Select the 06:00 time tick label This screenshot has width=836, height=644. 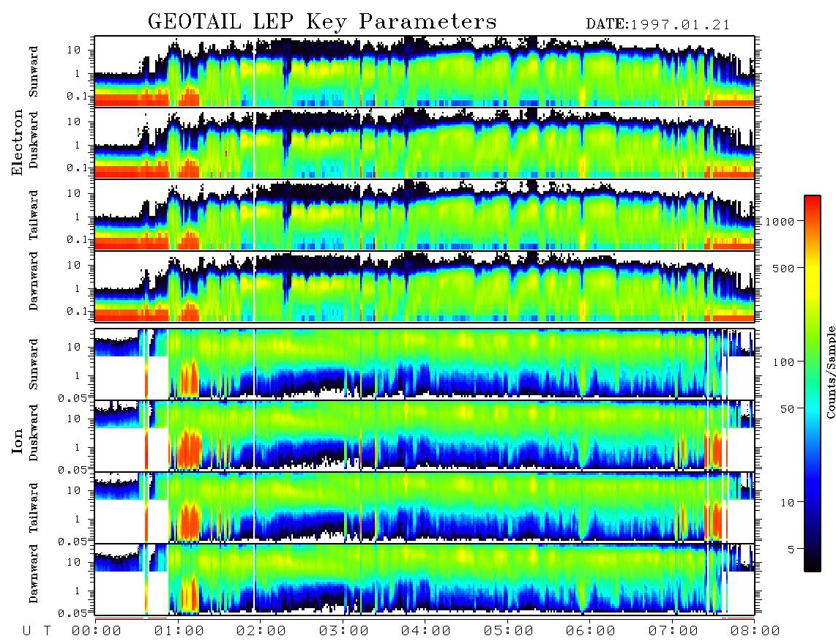tap(591, 631)
